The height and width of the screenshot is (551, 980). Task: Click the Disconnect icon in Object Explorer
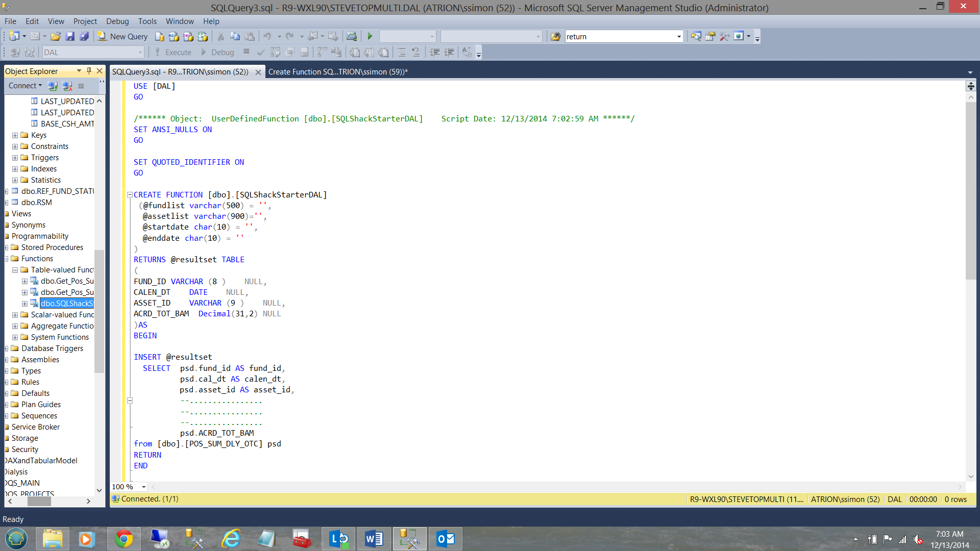coord(67,86)
